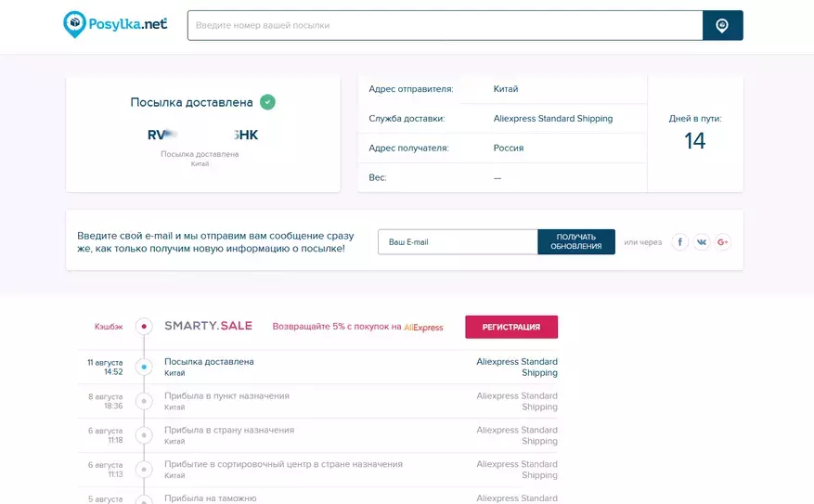Open the SMARTY.SALE logo link

point(208,326)
